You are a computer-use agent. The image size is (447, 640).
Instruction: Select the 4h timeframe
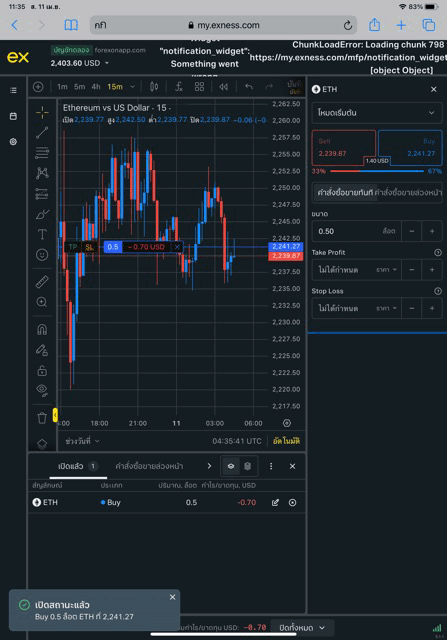click(x=96, y=87)
